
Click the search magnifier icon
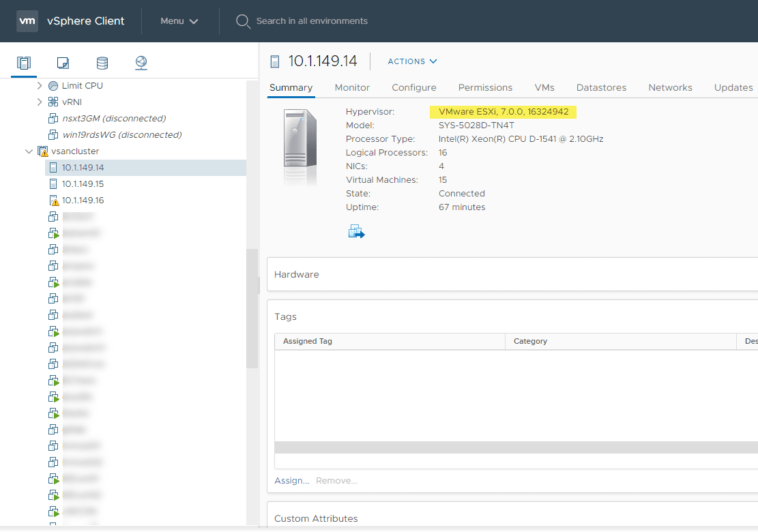pos(242,21)
